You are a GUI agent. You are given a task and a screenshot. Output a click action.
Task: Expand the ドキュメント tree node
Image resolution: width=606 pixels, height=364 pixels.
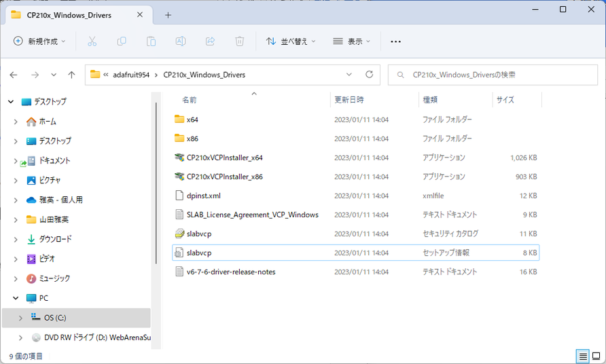pyautogui.click(x=16, y=161)
